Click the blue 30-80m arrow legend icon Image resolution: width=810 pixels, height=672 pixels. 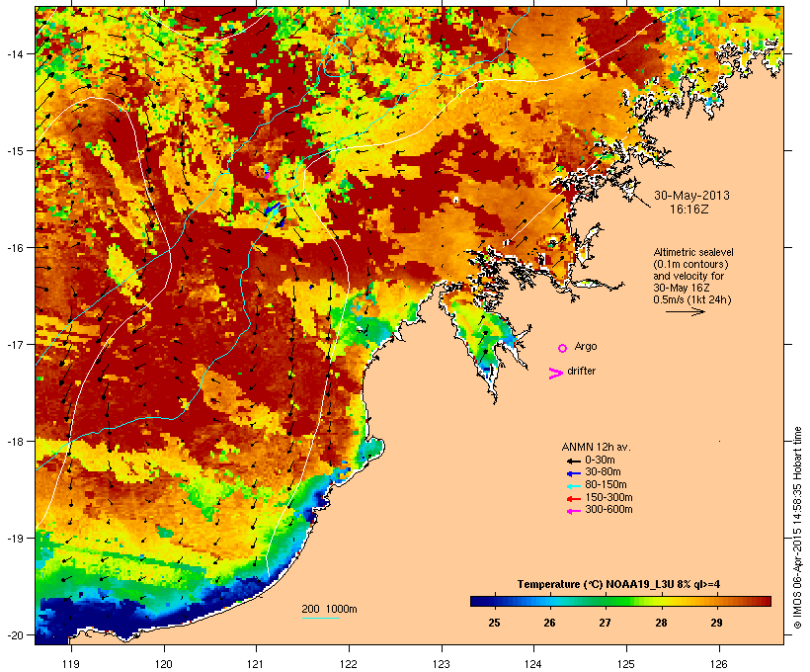coord(573,473)
